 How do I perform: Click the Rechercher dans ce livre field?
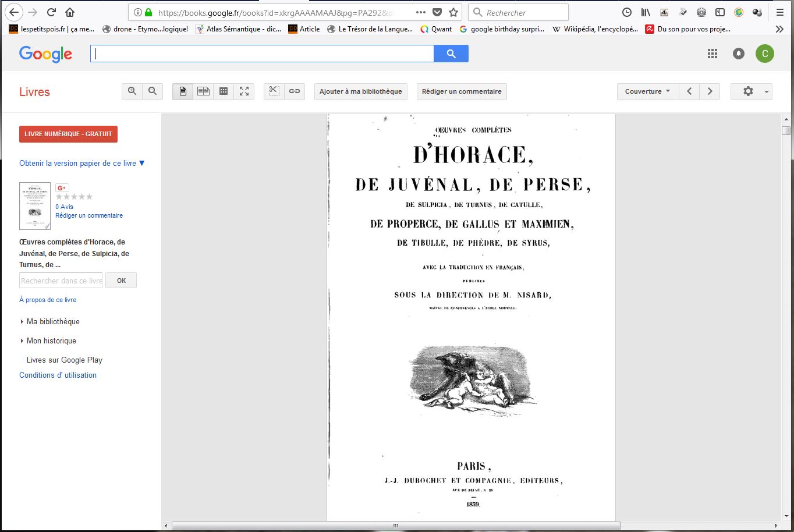(61, 281)
